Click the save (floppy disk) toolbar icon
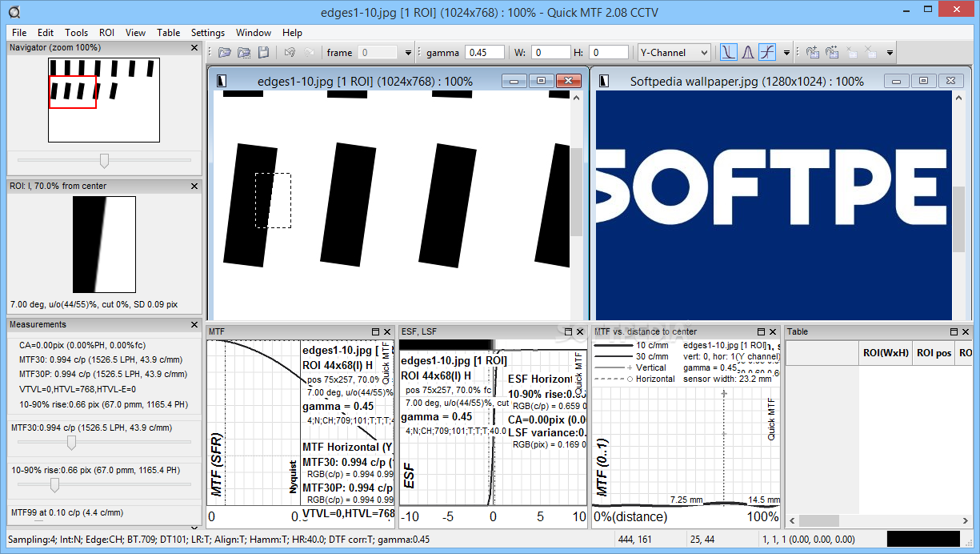The image size is (980, 554). [263, 53]
